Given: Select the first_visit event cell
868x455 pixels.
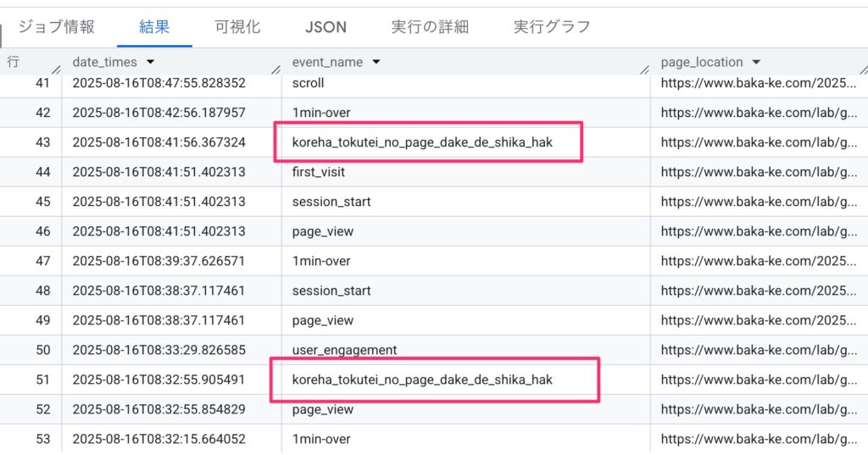Looking at the screenshot, I should [x=318, y=172].
